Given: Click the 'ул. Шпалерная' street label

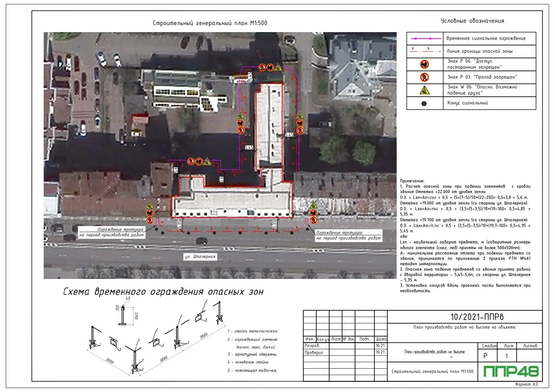Looking at the screenshot, I should [x=200, y=257].
